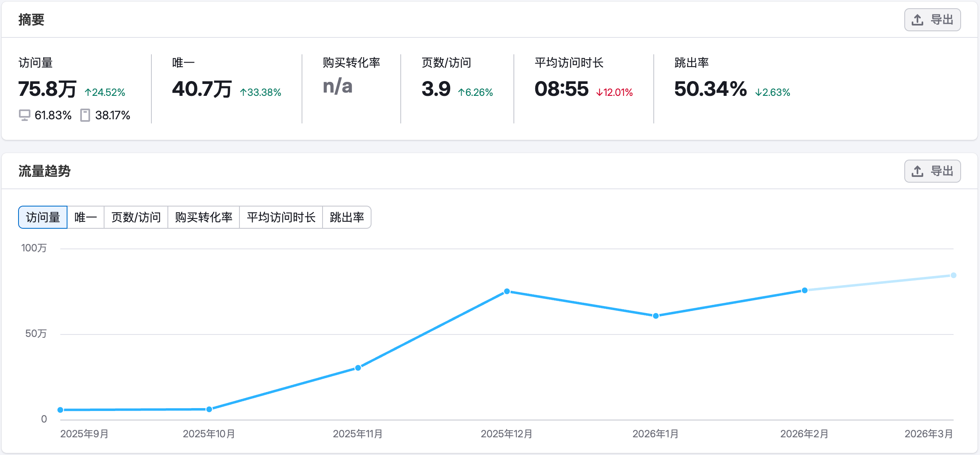Click the 3.9 pages per visit value
The width and height of the screenshot is (980, 455).
436,89
